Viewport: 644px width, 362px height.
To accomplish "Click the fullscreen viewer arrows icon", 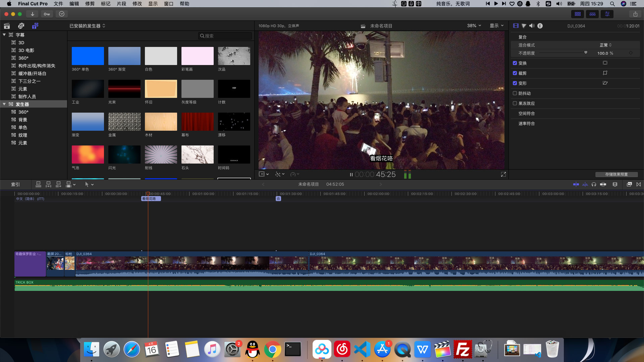I will click(503, 174).
